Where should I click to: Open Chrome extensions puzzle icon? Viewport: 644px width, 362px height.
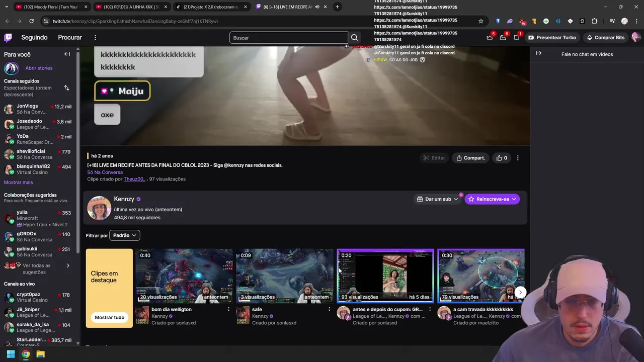[x=594, y=21]
